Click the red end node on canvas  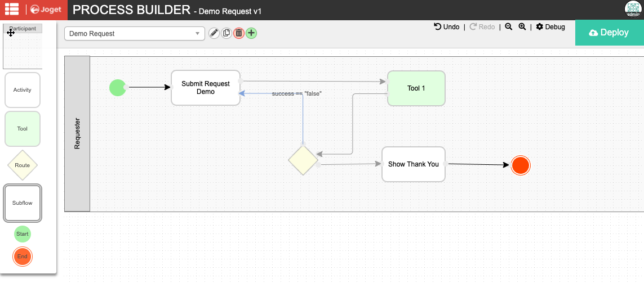point(521,165)
